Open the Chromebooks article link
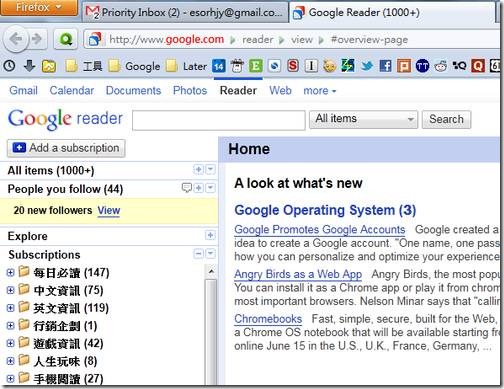This screenshot has width=504, height=389. click(x=268, y=319)
